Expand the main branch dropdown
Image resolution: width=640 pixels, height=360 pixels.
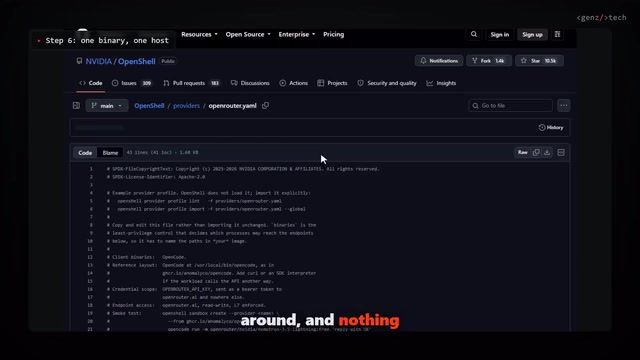(107, 106)
